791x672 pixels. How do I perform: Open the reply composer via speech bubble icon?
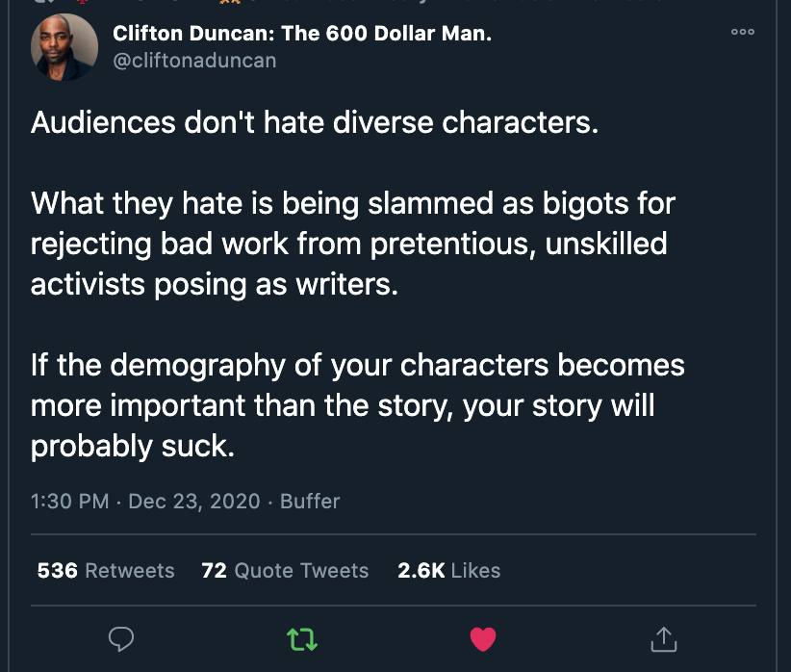(x=121, y=638)
